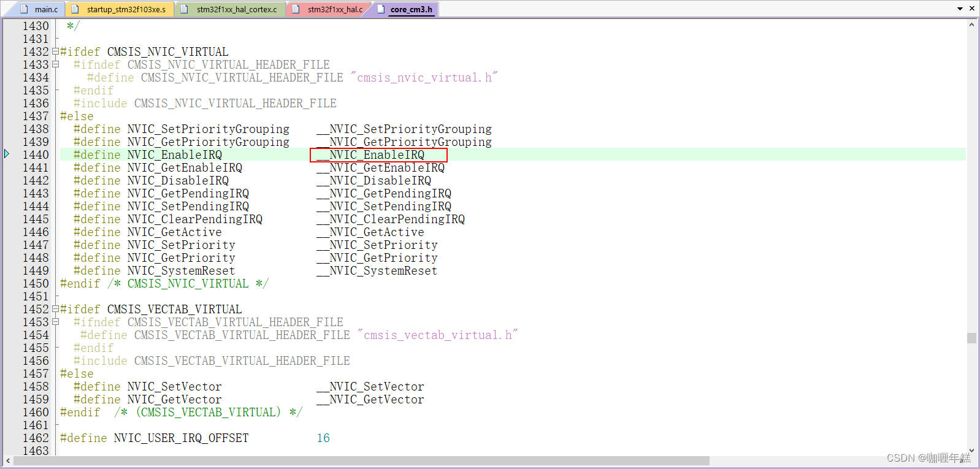Image resolution: width=980 pixels, height=469 pixels.
Task: Click #include CMSIS_VECTAB_VIRTUAL_HEADER_FILE line
Action: (212, 360)
